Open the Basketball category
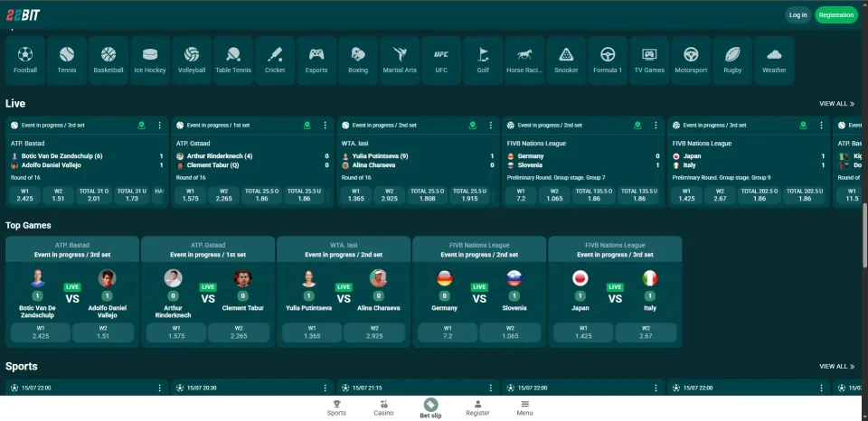Screen dimensions: 868x421 [x=108, y=61]
